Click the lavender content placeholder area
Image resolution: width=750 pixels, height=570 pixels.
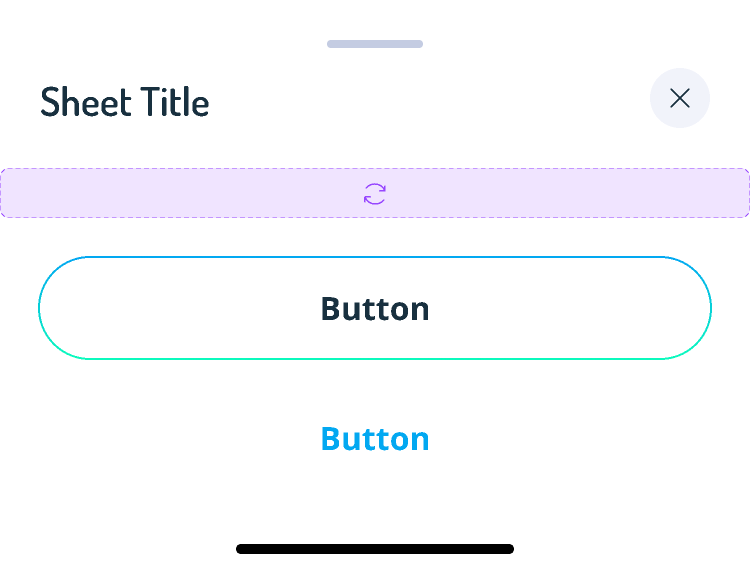coord(375,193)
